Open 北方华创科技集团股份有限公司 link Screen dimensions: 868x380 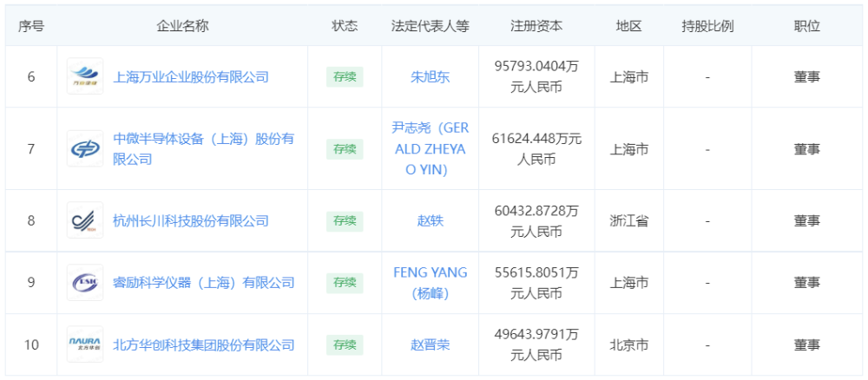(x=203, y=345)
